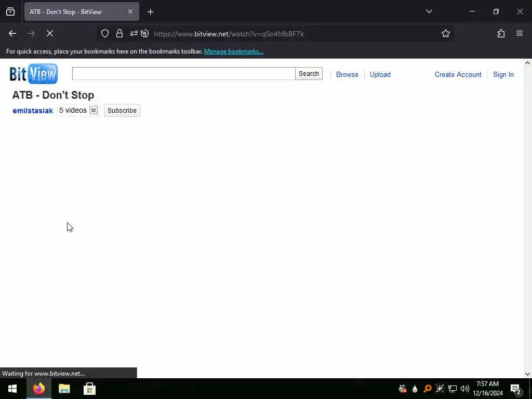Open the volume control tray icon
This screenshot has height=399, width=532.
(465, 389)
